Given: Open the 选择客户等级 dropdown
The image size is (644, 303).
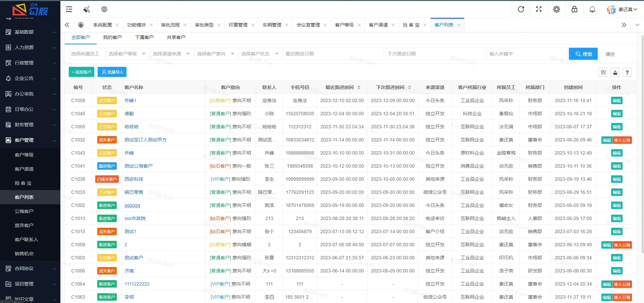Looking at the screenshot, I should (127, 54).
